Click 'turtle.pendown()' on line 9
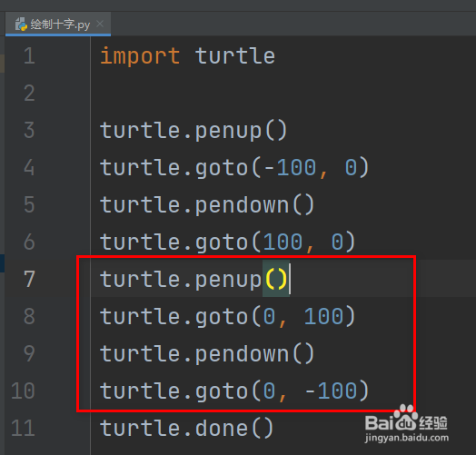 pyautogui.click(x=207, y=354)
